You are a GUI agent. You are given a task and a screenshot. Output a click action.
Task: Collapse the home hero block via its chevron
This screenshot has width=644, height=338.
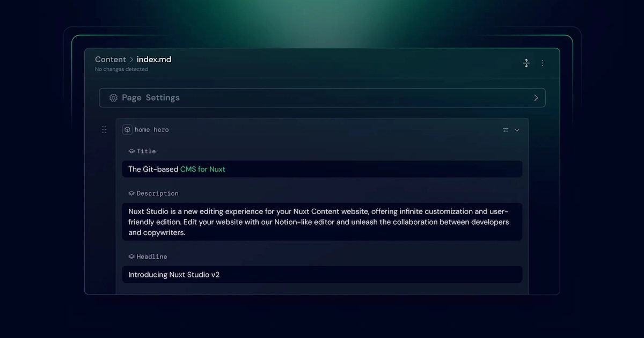pos(517,129)
